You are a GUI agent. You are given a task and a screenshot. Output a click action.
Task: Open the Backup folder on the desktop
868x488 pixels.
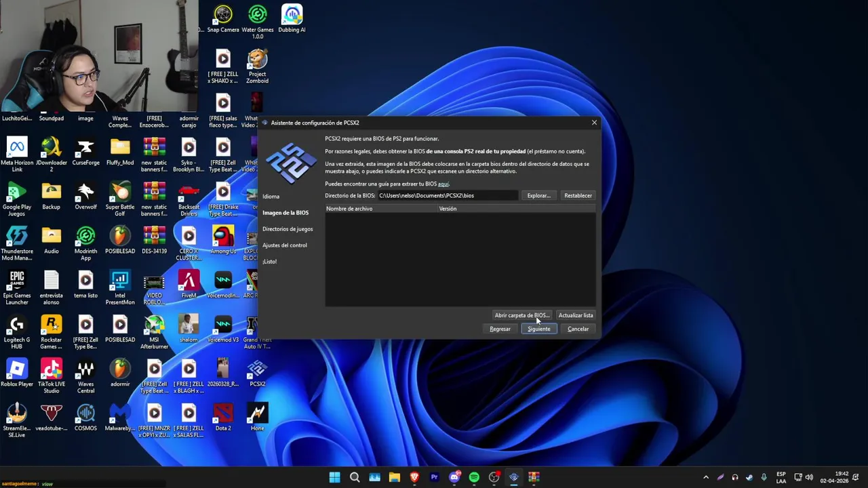tap(52, 196)
